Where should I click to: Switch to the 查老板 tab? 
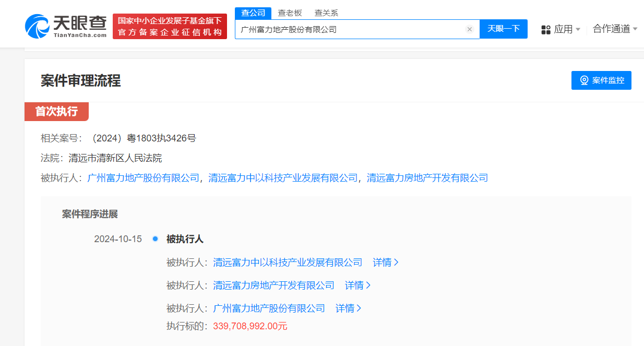[x=290, y=13]
